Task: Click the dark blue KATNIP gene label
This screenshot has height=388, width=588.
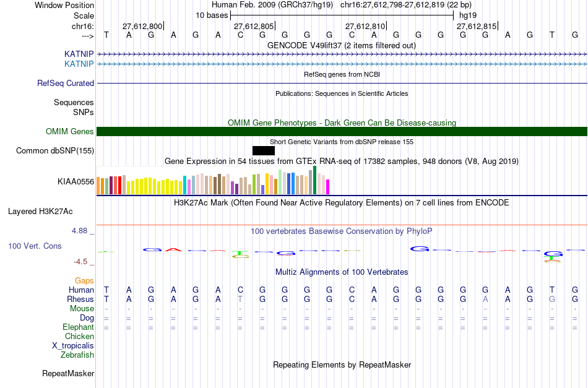Action: coord(79,54)
